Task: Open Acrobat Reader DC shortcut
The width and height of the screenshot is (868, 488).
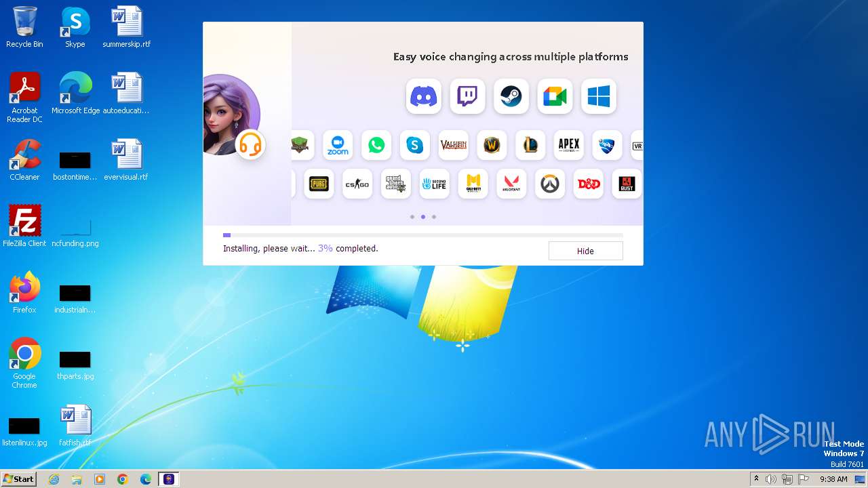Action: point(24,98)
